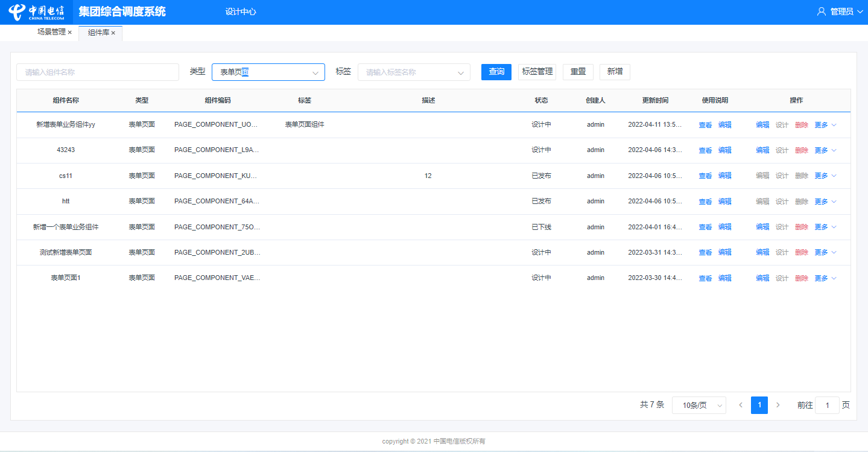Click 操作 编辑 for row 43243

(x=762, y=150)
